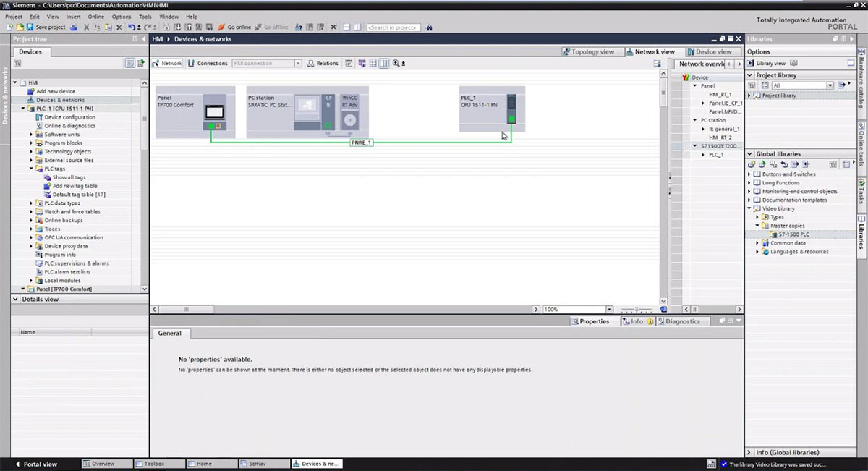Switch to the Devices tab in project tree
The width and height of the screenshot is (868, 471).
tap(30, 51)
